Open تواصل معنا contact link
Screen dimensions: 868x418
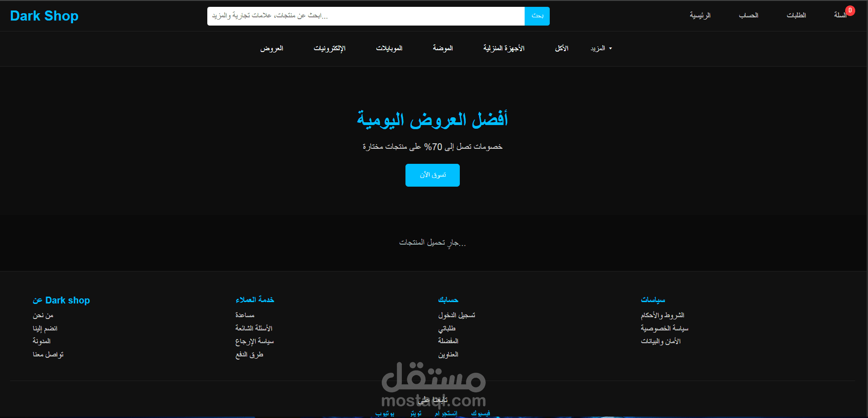tap(48, 354)
